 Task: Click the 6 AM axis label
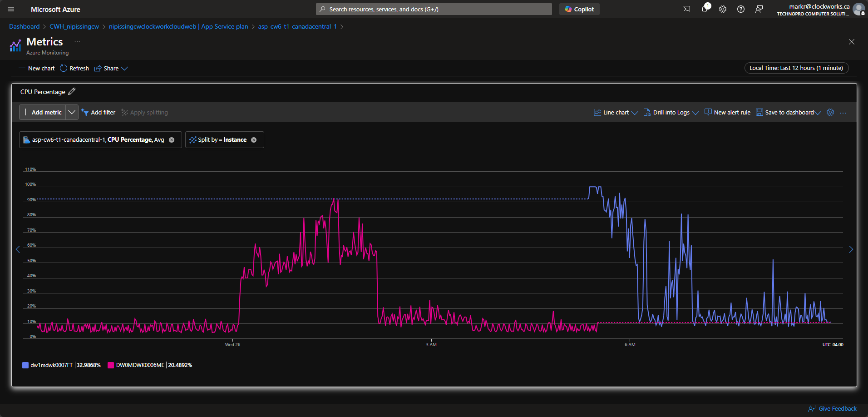pos(630,344)
